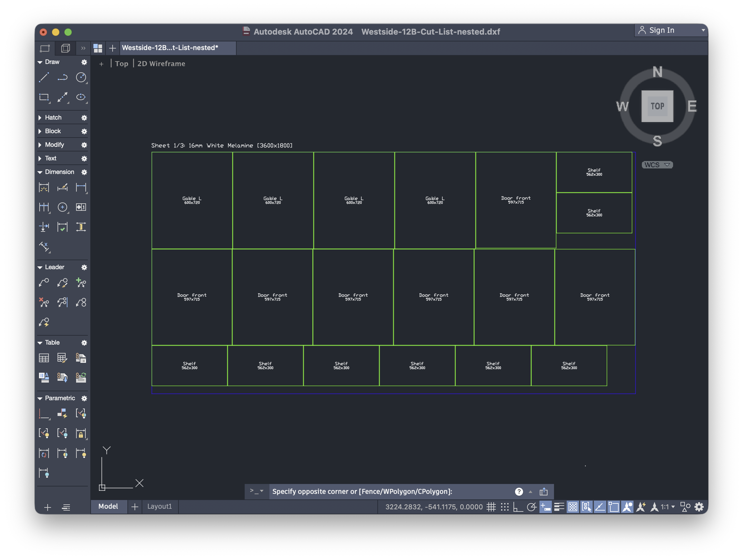
Task: Open the 2D Wireframe visual style menu
Action: 161,64
